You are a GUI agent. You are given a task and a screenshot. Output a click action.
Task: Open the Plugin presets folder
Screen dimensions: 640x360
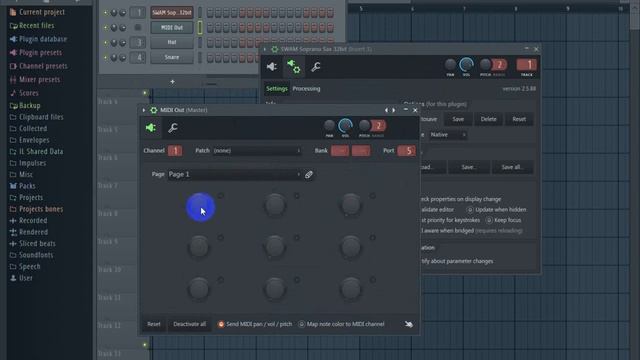tap(36, 53)
